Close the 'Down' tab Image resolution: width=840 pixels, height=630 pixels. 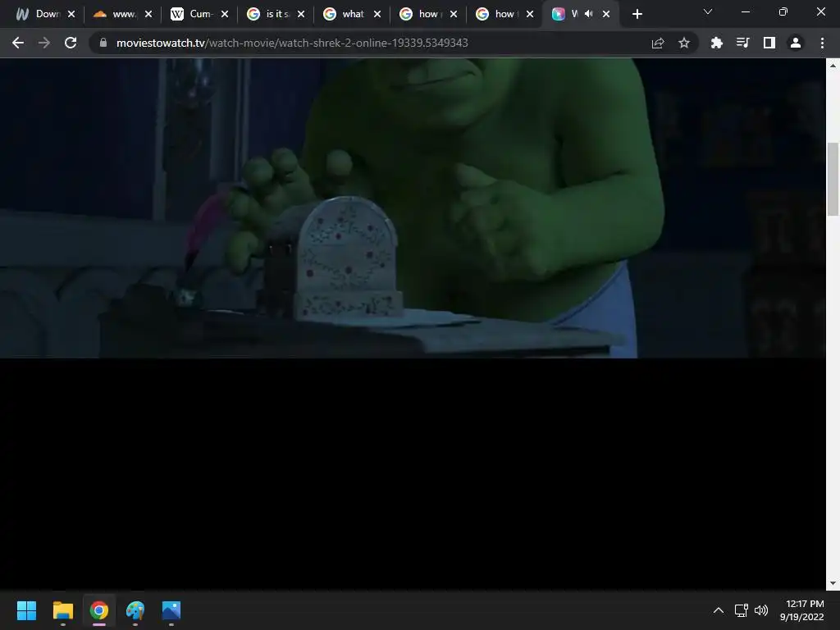[x=71, y=14]
